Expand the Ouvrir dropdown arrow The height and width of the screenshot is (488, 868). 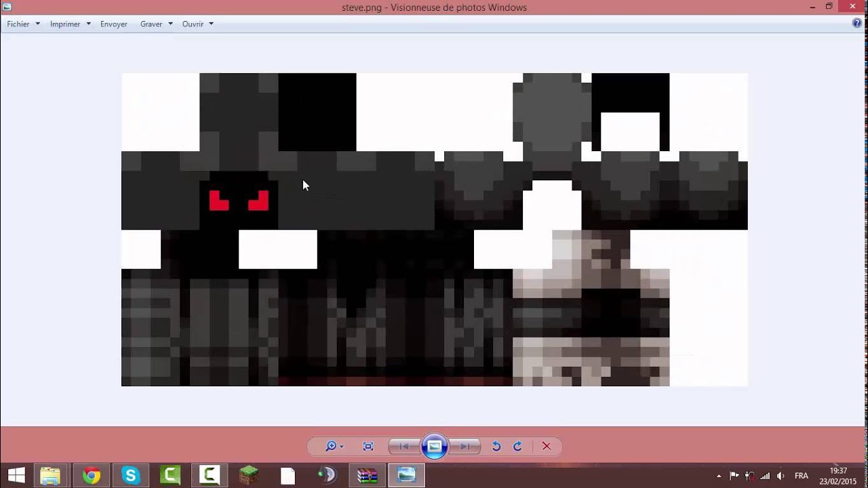211,24
